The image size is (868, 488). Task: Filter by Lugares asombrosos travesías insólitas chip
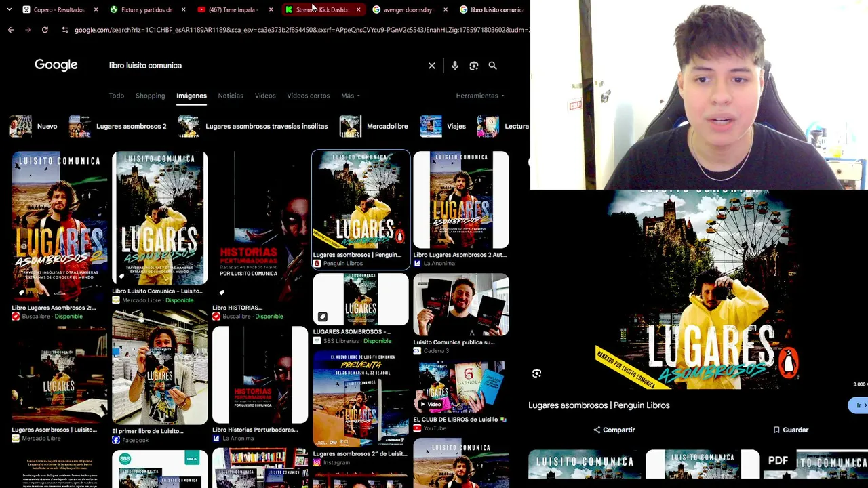pyautogui.click(x=253, y=126)
